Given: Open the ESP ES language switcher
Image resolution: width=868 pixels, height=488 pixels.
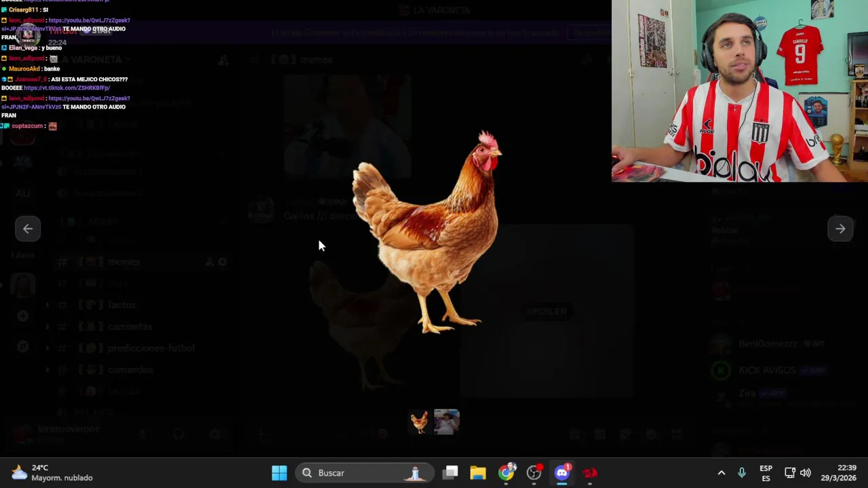Looking at the screenshot, I should 766,472.
